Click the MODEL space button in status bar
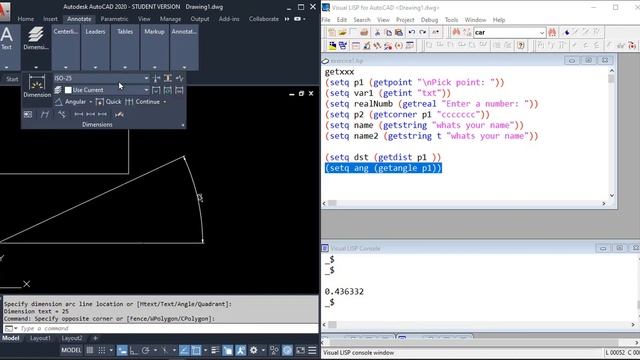This screenshot has width=640, height=360. (71, 350)
